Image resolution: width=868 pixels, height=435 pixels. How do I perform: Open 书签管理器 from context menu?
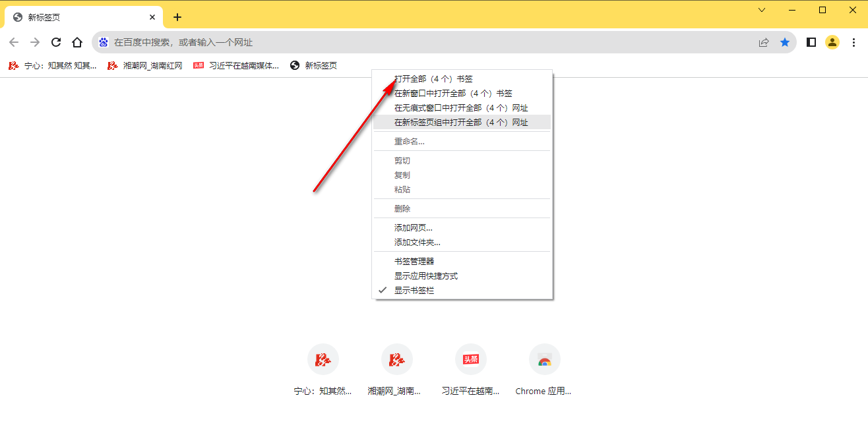pos(462,261)
